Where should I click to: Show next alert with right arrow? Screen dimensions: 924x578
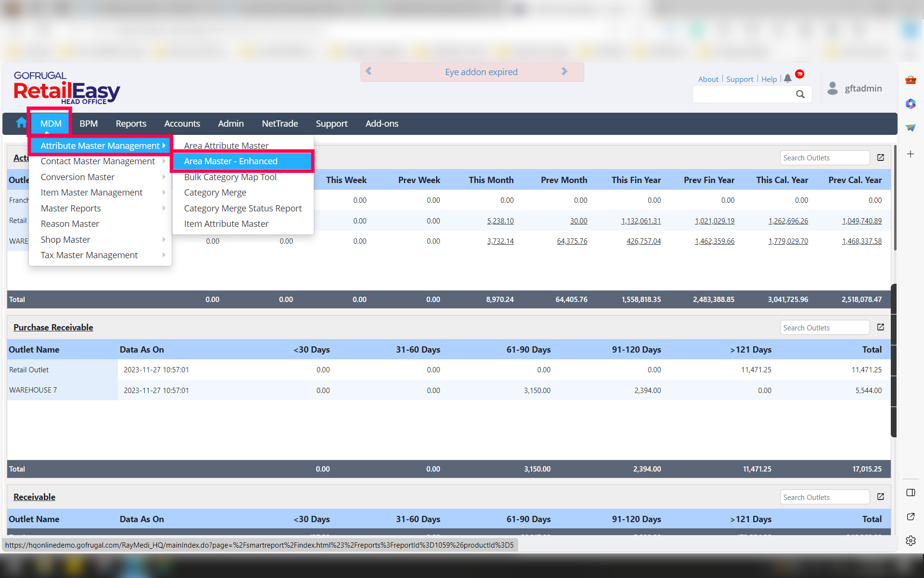pyautogui.click(x=565, y=71)
